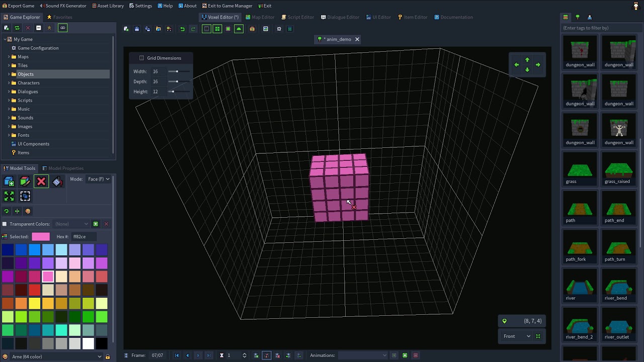Open the Transparent Colors dropdown
This screenshot has height=362, width=644.
click(x=71, y=224)
